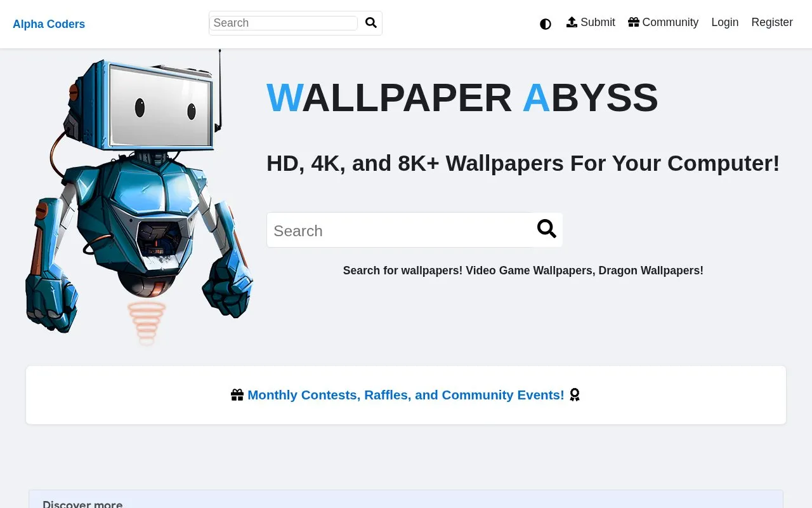Open the Community menu item
This screenshot has width=812, height=508.
664,22
